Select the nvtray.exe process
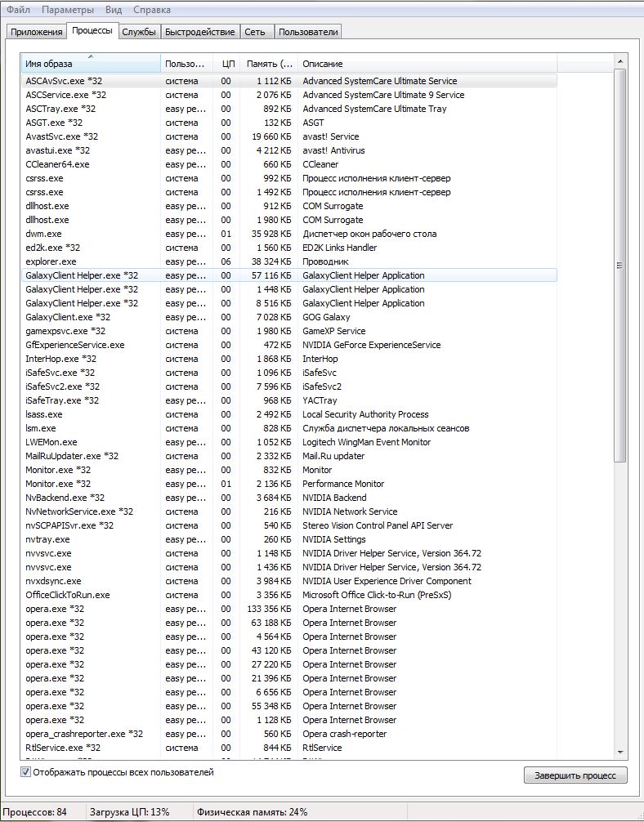Image resolution: width=644 pixels, height=822 pixels. tap(289, 539)
